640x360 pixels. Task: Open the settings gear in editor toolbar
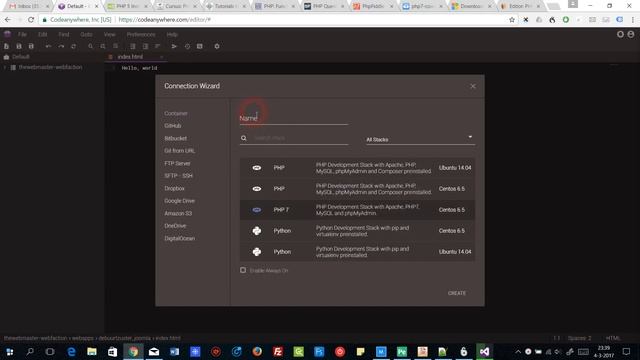[x=217, y=47]
